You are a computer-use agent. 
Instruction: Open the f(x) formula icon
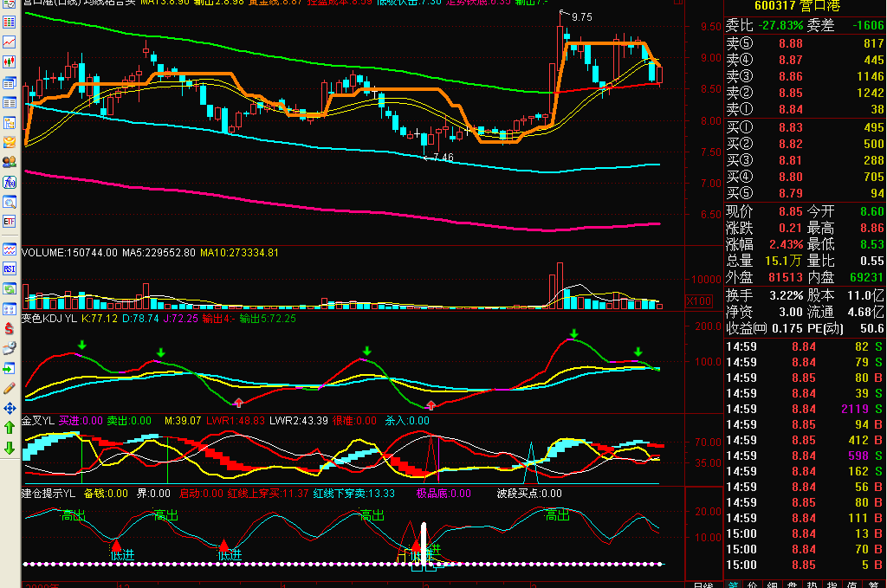[9, 182]
